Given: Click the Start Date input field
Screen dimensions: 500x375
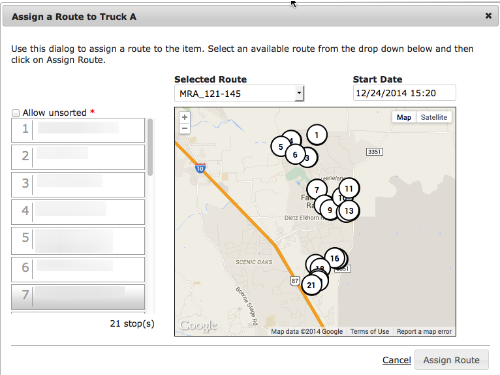Looking at the screenshot, I should click(404, 93).
